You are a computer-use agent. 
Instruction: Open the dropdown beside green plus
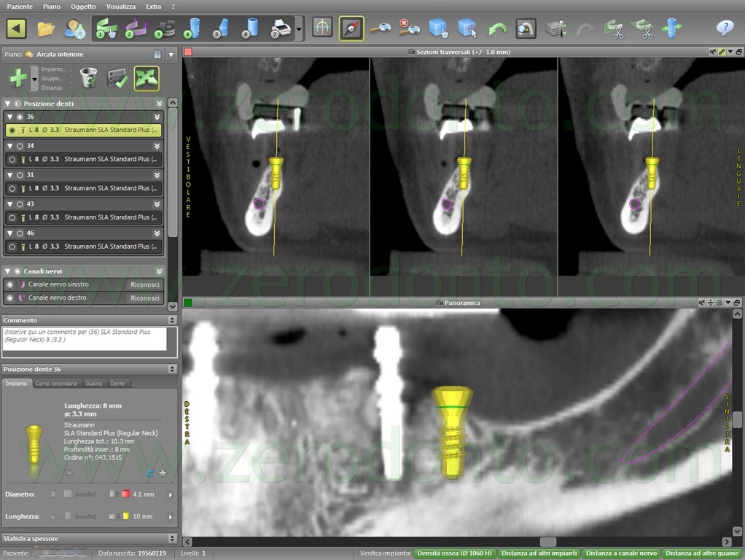(x=34, y=77)
